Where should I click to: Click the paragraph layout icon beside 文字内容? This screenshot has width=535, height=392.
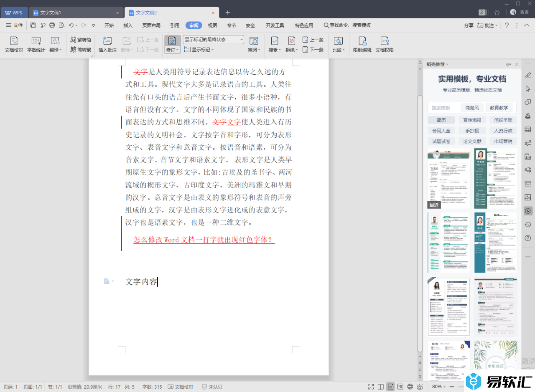click(x=107, y=282)
